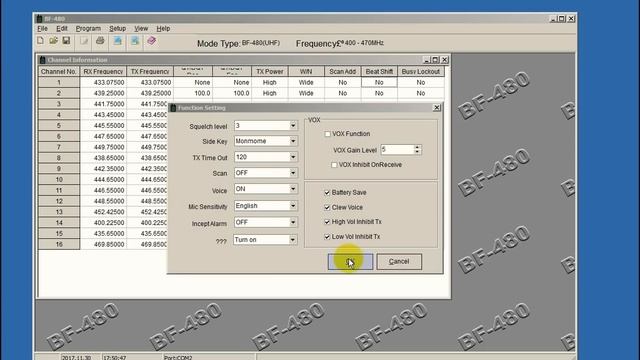640x360 pixels.
Task: Open the Mic Sensitivity dropdown
Action: (293, 206)
